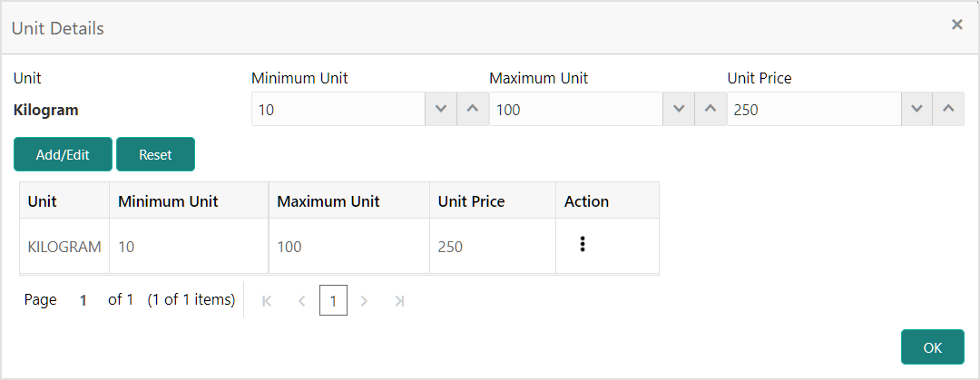Screen dimensions: 980x380
Task: Reset the unit fields
Action: 155,154
